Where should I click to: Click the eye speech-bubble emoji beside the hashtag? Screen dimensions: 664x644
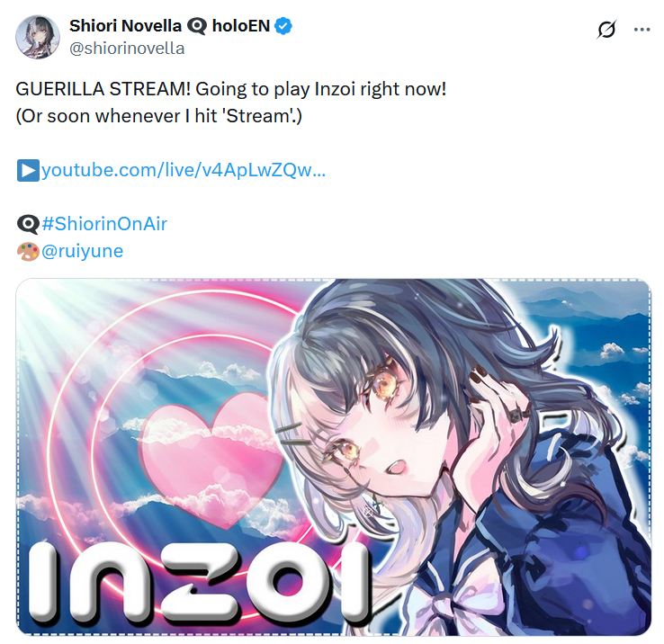(28, 224)
